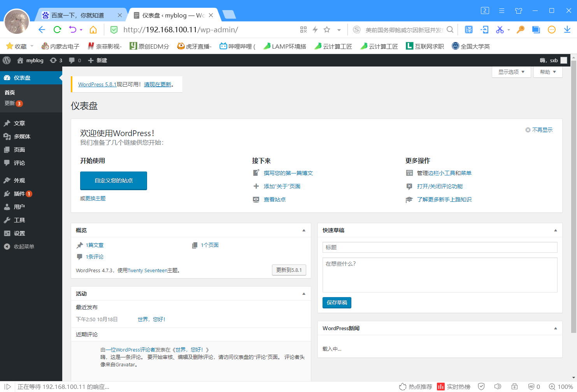
Task: Focus the 在想些什么？ draft text area
Action: (440, 275)
